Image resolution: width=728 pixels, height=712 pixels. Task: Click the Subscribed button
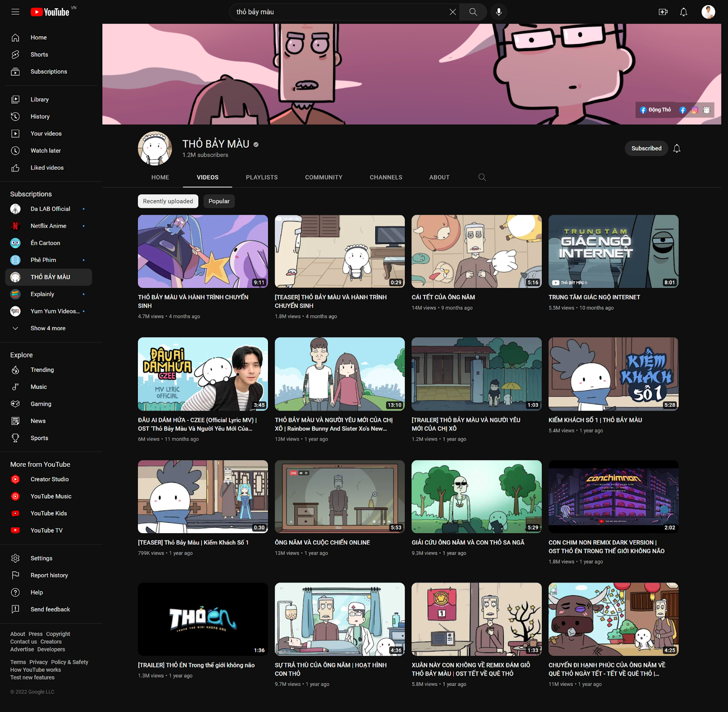(646, 148)
